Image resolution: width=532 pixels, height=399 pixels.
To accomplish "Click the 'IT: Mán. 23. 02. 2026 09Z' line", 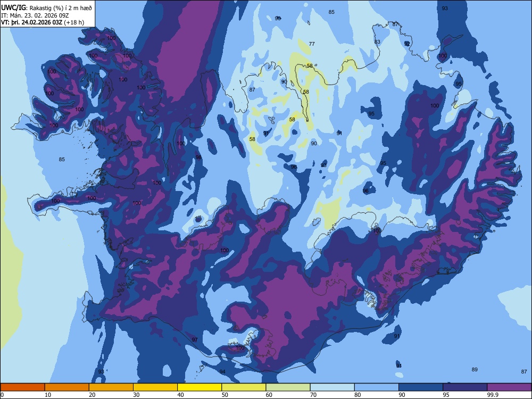I will pyautogui.click(x=35, y=15).
